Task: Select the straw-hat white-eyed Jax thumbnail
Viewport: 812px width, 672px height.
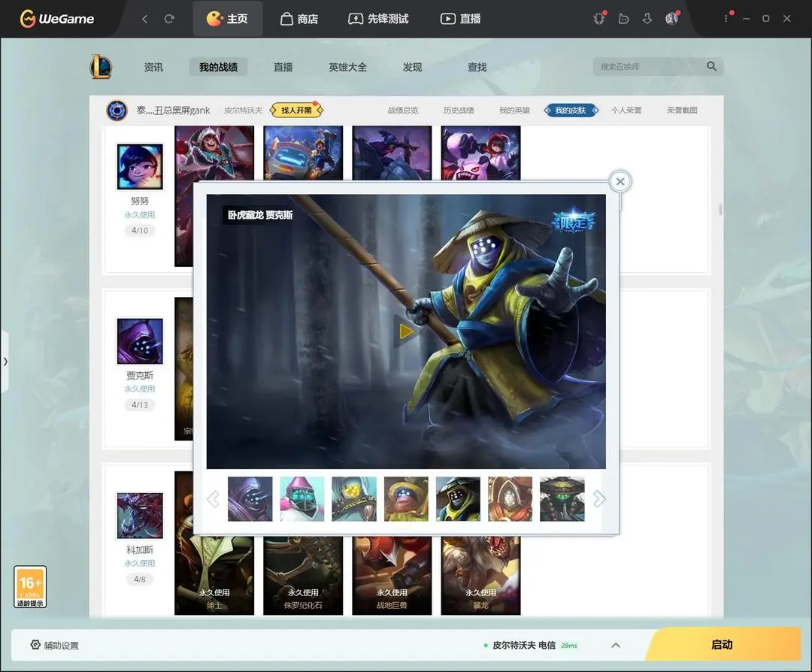Action: pos(459,499)
